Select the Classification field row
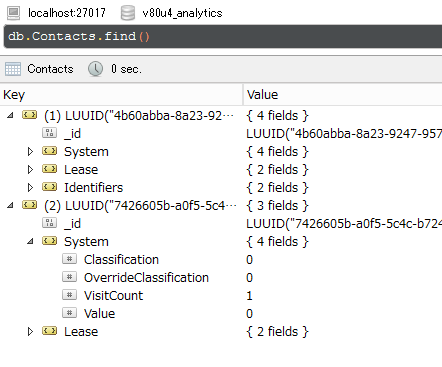 (x=221, y=260)
